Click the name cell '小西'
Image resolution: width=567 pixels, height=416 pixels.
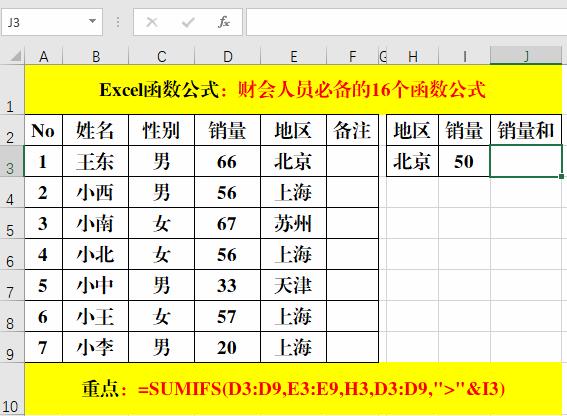(x=95, y=192)
